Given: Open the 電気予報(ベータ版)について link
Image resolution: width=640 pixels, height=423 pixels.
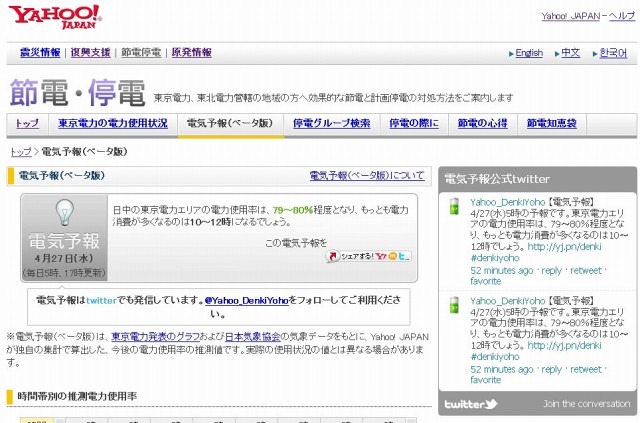Looking at the screenshot, I should click(367, 176).
